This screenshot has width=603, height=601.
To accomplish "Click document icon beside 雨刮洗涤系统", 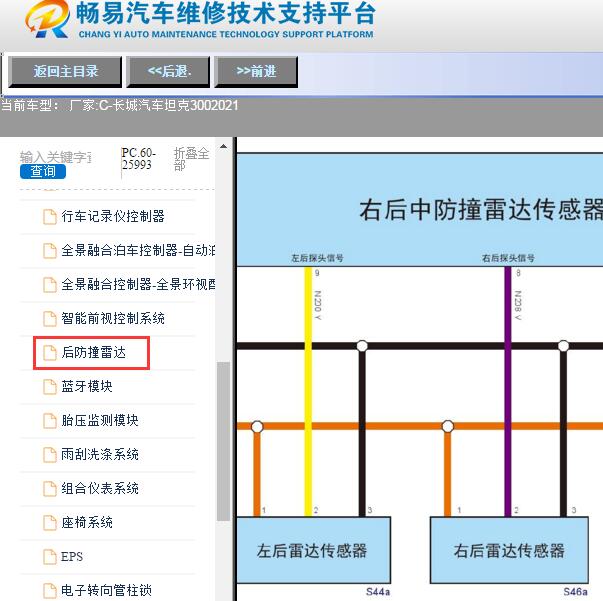I will click(x=50, y=454).
